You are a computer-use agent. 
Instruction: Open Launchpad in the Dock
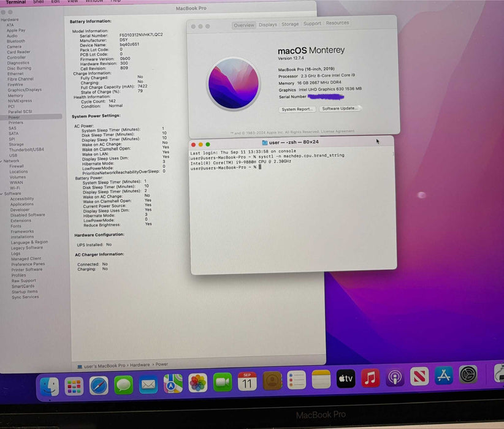click(x=74, y=386)
